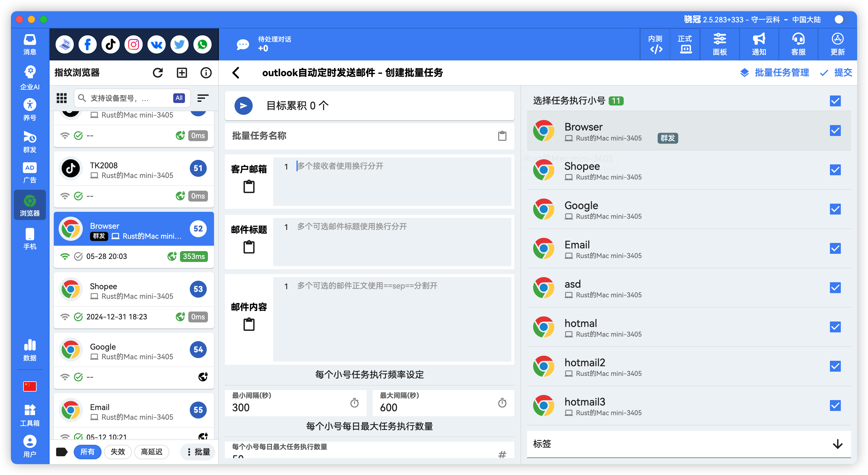Open the 正式 release channel tab
868x475 pixels.
685,44
